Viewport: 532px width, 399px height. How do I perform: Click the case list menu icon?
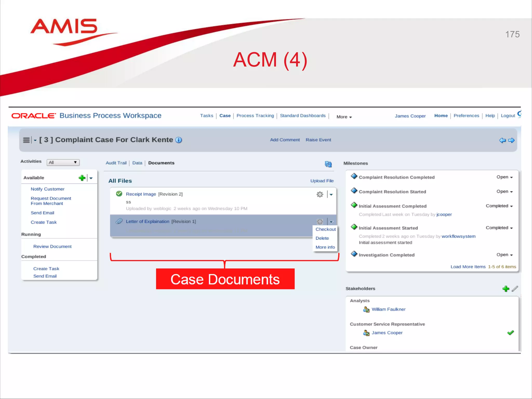coord(26,140)
